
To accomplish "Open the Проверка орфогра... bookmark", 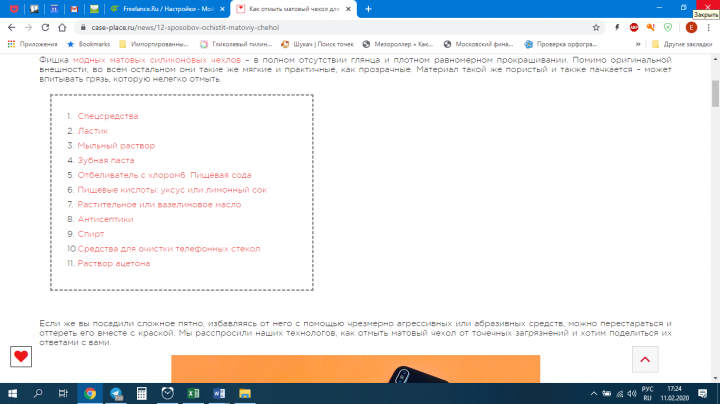I will [x=561, y=44].
